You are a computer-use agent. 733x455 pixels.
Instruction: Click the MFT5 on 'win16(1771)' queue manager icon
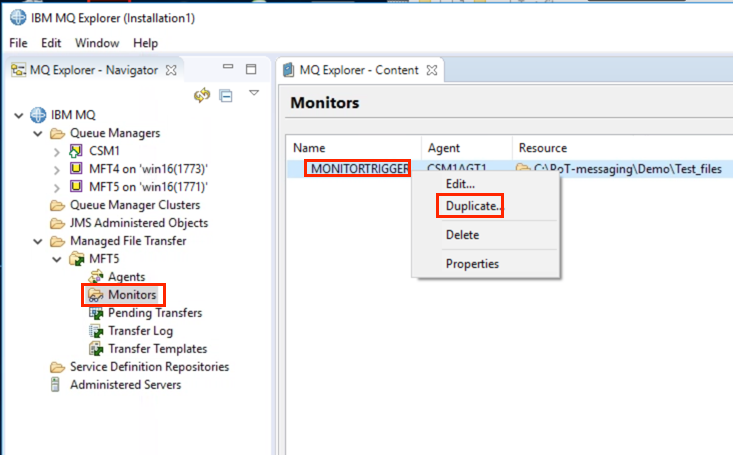[x=76, y=187]
